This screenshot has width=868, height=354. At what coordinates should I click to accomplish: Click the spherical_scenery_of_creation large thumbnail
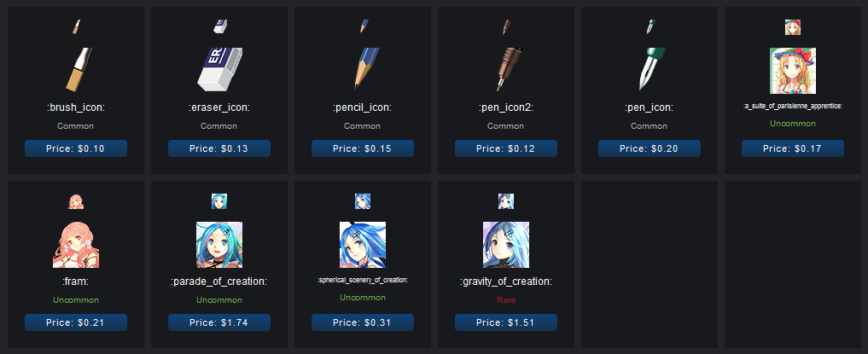click(363, 245)
